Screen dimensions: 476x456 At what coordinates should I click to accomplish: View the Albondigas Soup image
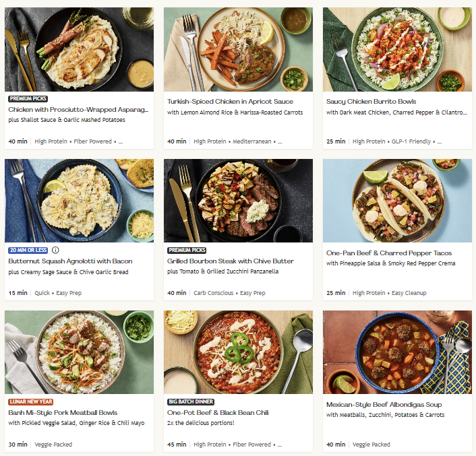click(397, 352)
